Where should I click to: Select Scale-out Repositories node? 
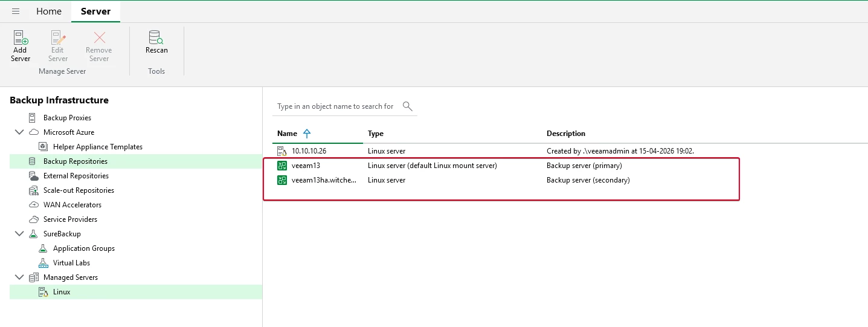click(79, 190)
